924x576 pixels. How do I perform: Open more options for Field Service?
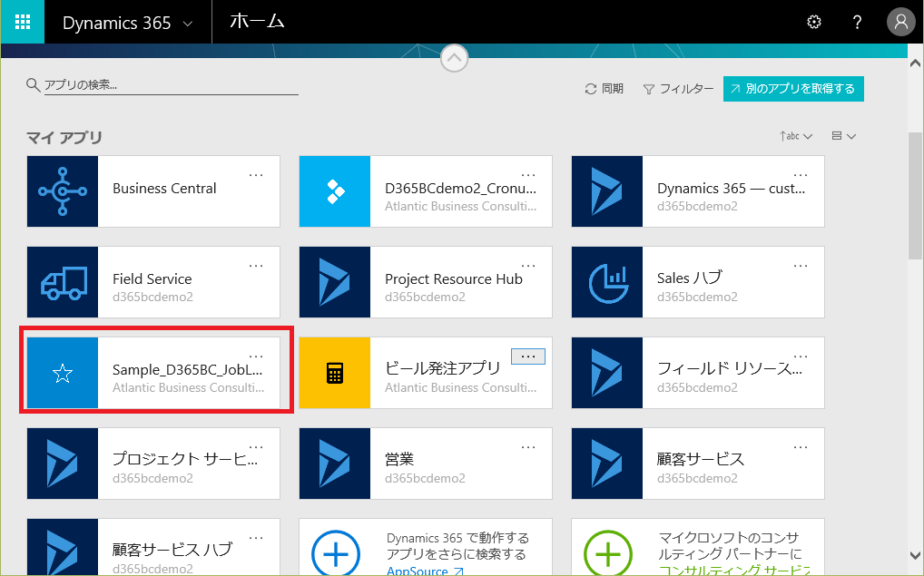[x=256, y=266]
